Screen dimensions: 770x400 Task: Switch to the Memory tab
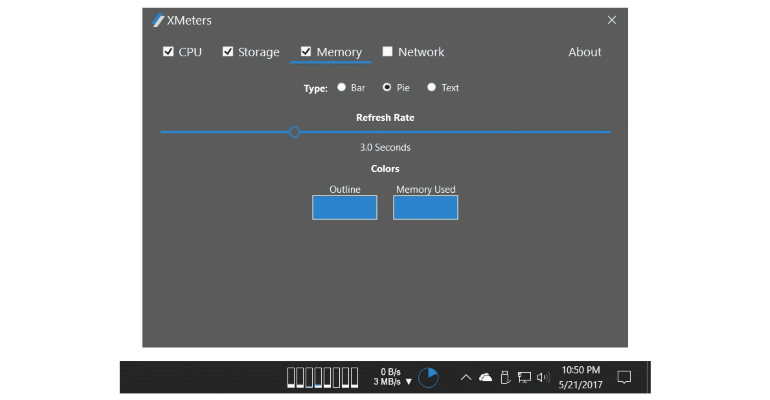click(x=339, y=52)
